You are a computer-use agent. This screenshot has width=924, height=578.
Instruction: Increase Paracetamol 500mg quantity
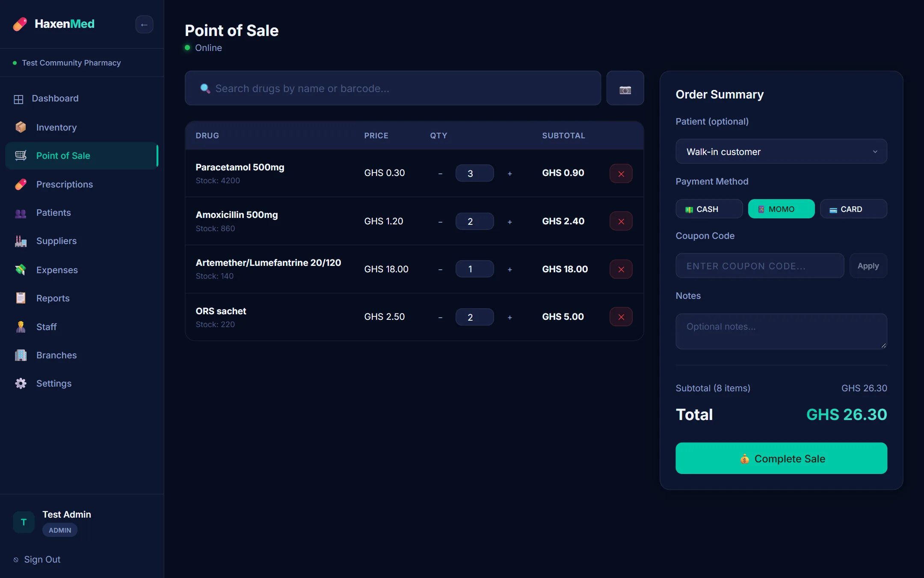(x=509, y=173)
